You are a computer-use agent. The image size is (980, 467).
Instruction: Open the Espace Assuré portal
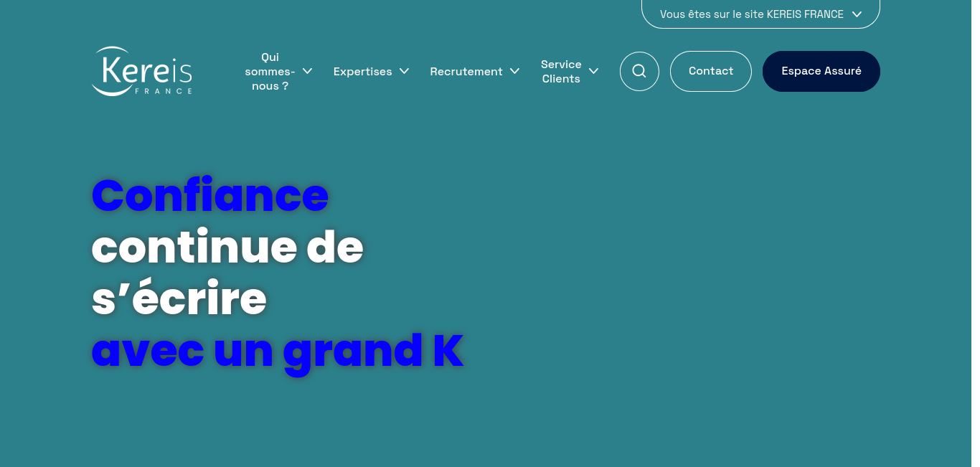[821, 71]
